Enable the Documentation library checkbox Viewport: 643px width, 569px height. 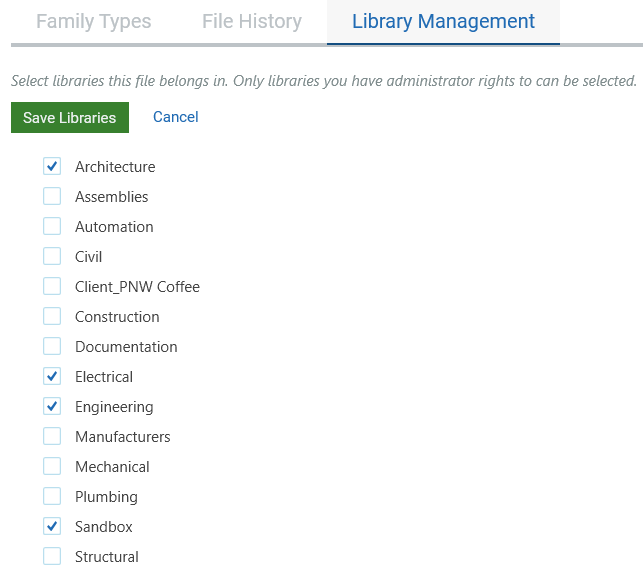pos(52,347)
